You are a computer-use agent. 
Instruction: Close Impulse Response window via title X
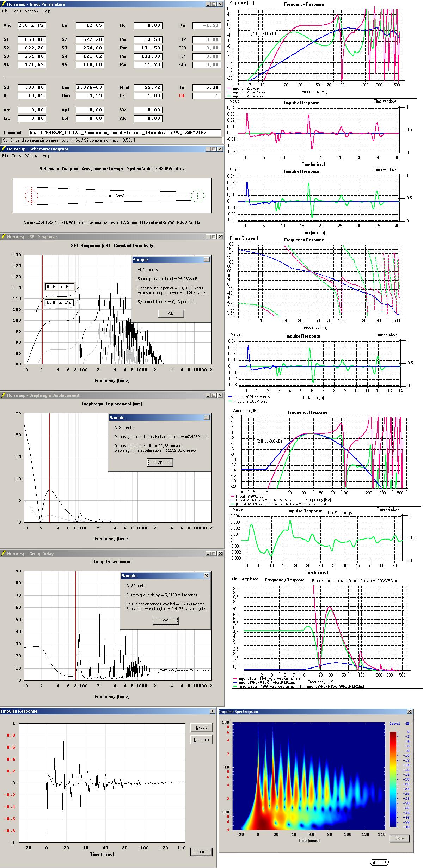coord(213,711)
